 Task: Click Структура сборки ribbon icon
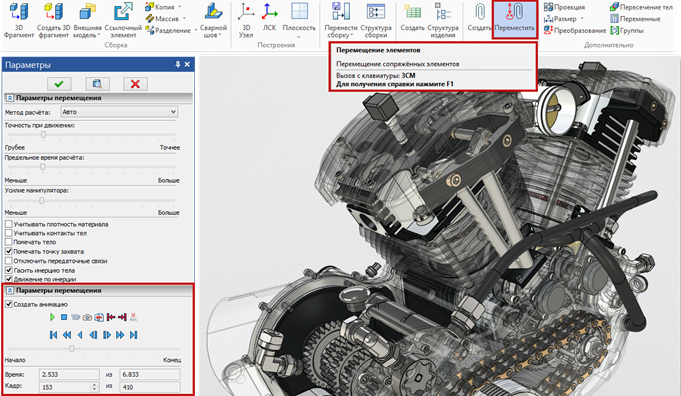point(376,20)
